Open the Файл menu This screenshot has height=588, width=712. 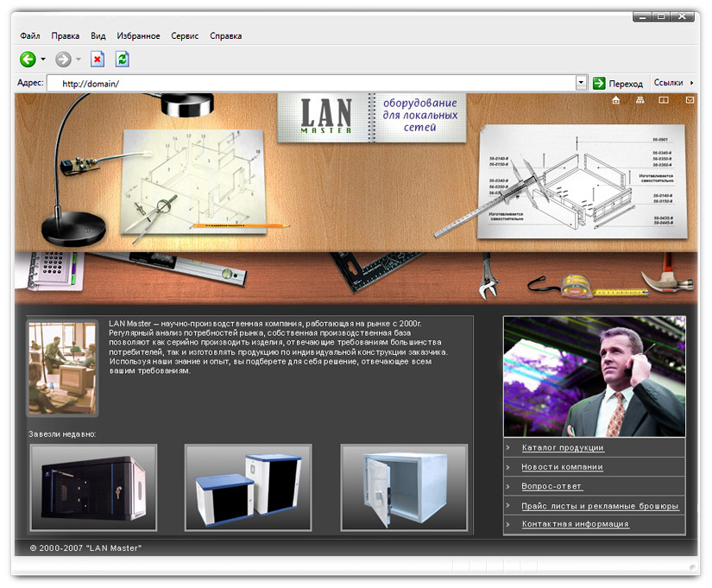coord(30,36)
